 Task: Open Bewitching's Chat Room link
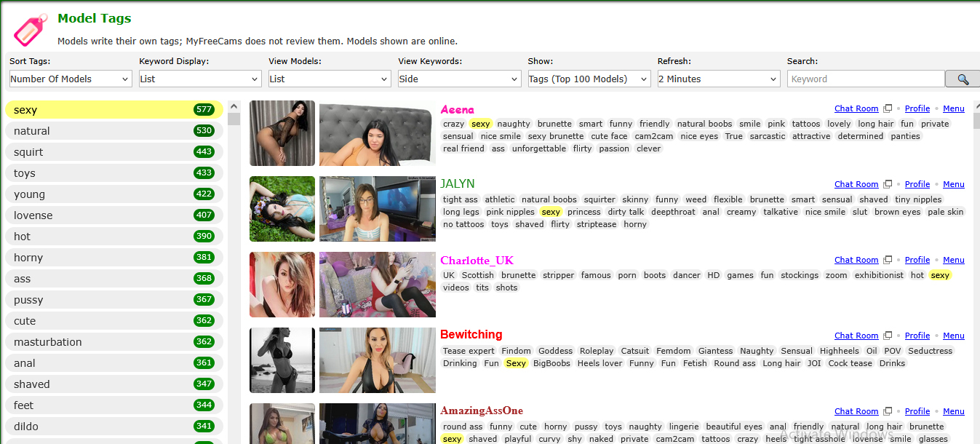[x=856, y=336]
